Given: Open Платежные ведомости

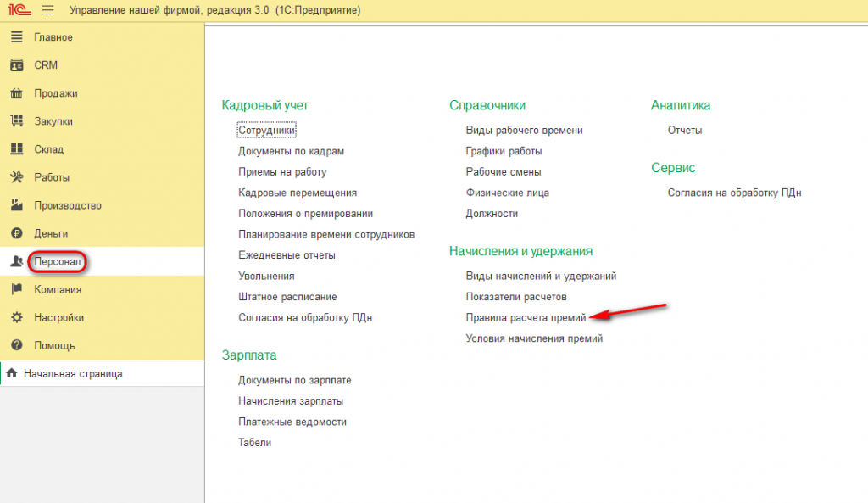Looking at the screenshot, I should pos(292,422).
